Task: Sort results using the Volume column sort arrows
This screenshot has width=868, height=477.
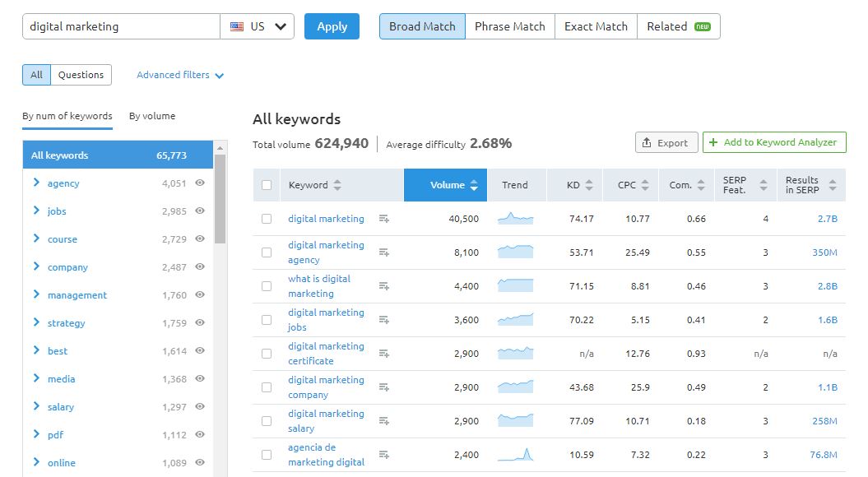Action: click(473, 185)
